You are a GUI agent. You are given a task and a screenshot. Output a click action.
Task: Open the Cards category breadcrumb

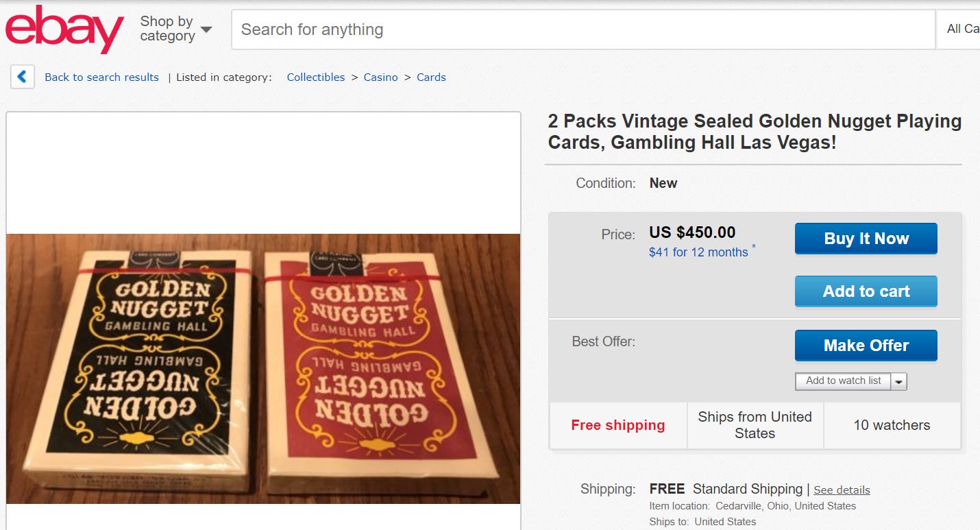431,77
